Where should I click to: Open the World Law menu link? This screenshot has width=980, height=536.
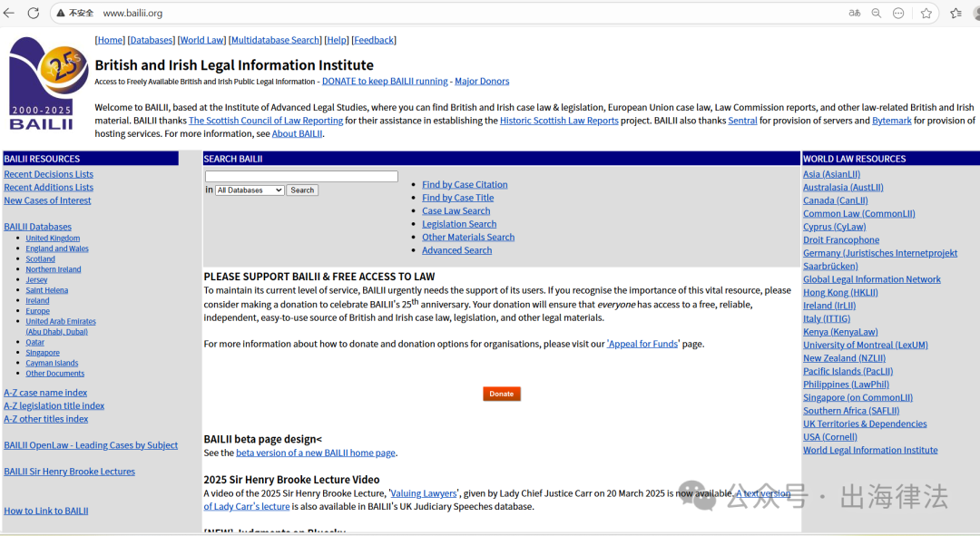(201, 40)
